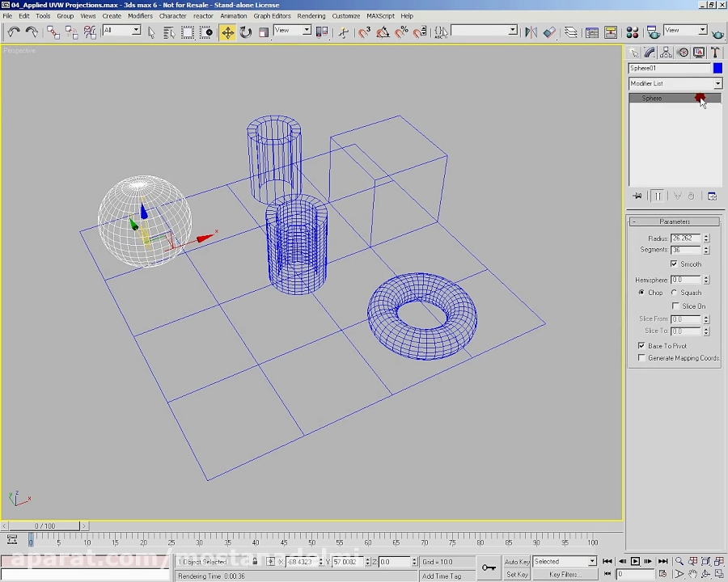The height and width of the screenshot is (582, 728).
Task: Click the Select and Move tool
Action: coord(227,32)
